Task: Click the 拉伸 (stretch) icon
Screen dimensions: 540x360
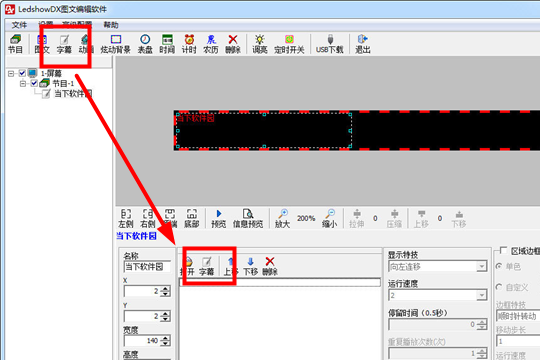Action: 357,218
